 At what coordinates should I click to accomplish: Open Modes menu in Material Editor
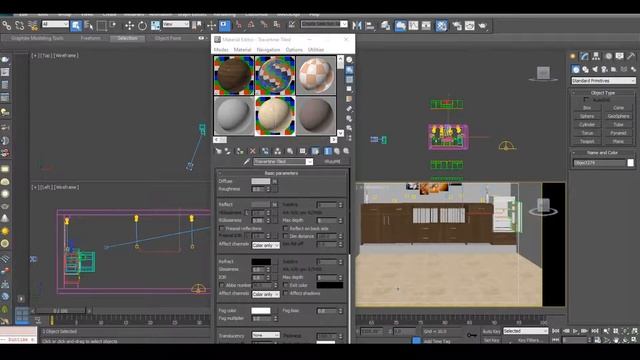(x=221, y=50)
